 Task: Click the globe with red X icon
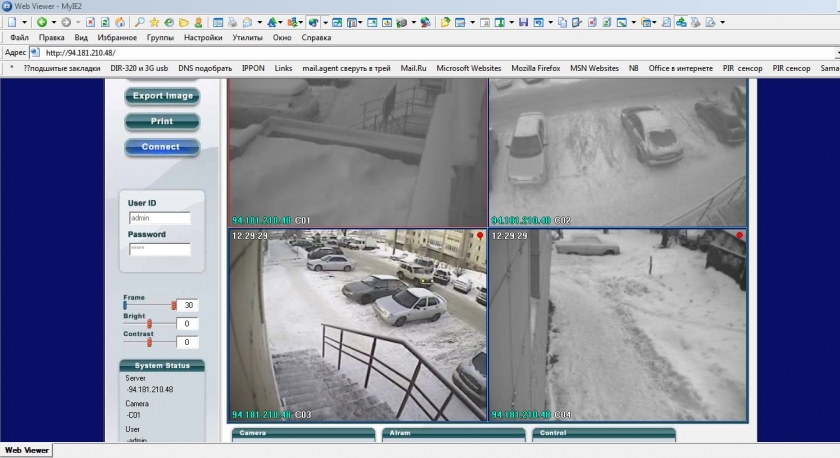point(425,22)
